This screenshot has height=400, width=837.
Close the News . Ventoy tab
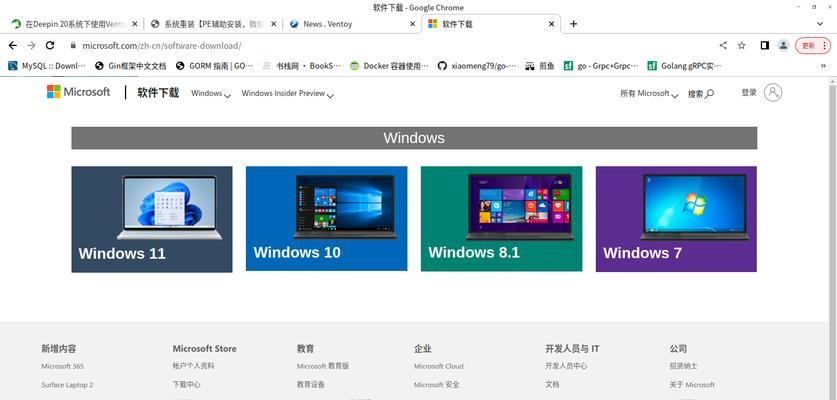[x=412, y=24]
